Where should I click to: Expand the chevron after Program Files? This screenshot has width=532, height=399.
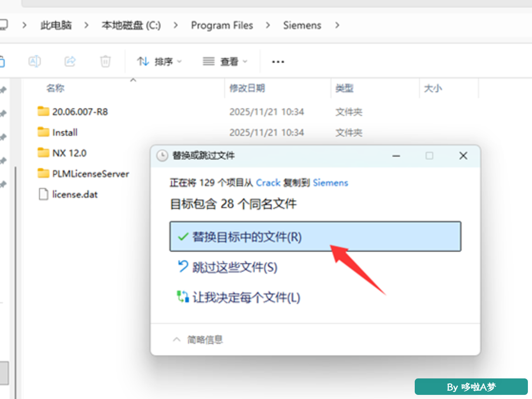coord(268,25)
